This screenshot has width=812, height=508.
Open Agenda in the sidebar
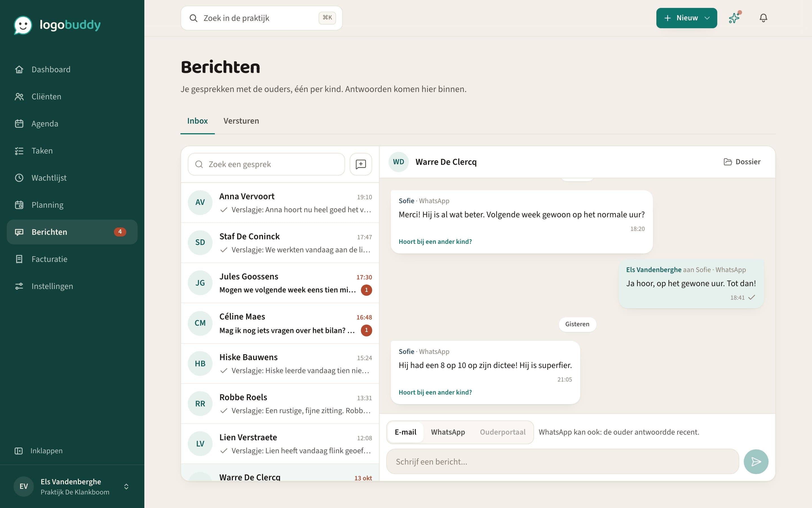[72, 124]
